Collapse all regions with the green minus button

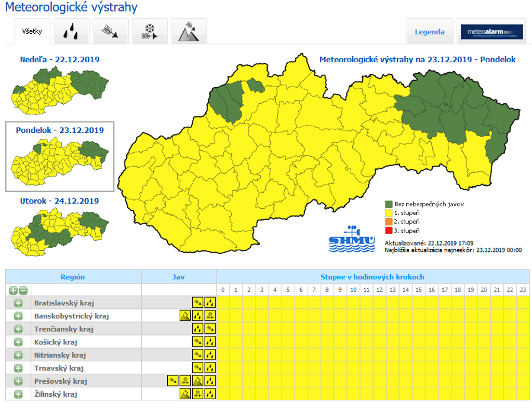23,290
